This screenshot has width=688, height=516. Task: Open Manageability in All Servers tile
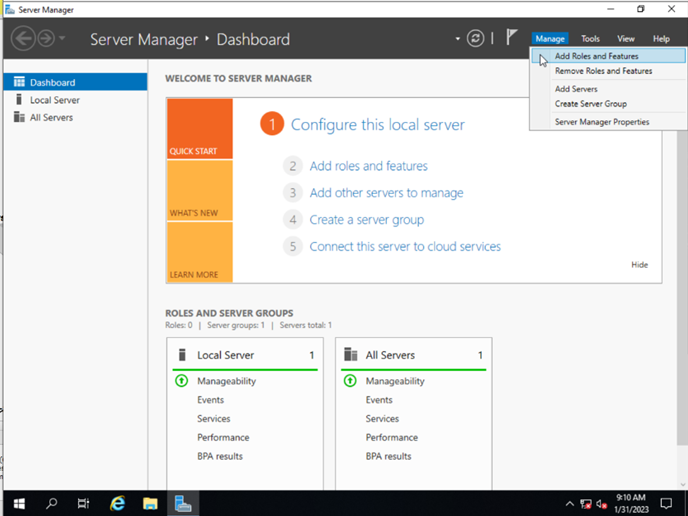coord(395,381)
